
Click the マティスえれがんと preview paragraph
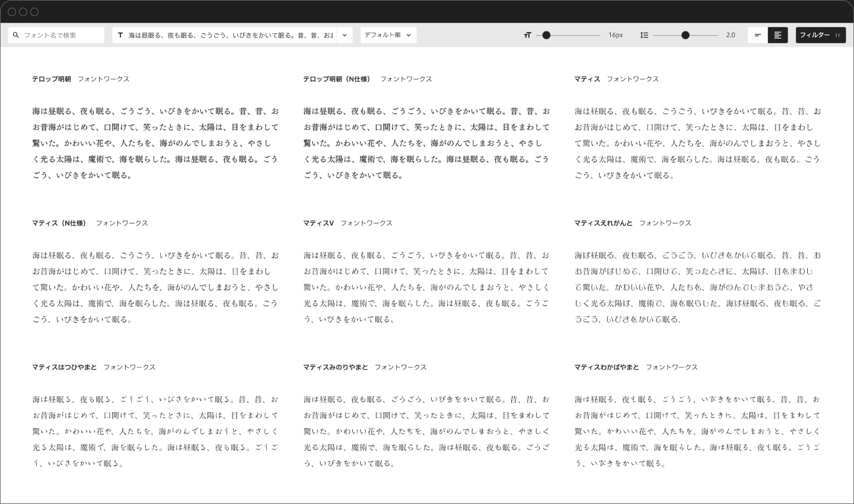pyautogui.click(x=697, y=287)
